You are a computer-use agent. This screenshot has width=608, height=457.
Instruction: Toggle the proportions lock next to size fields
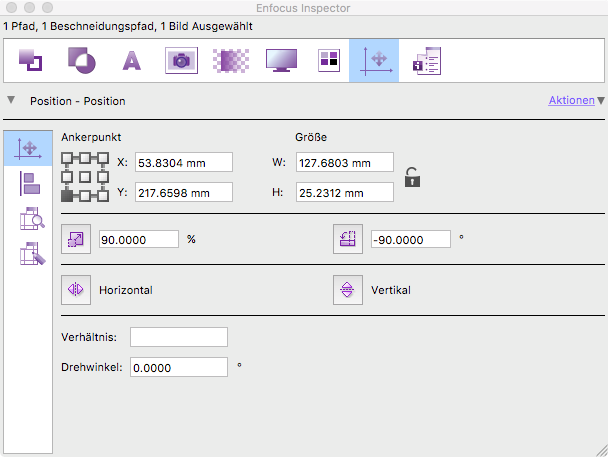tap(411, 178)
